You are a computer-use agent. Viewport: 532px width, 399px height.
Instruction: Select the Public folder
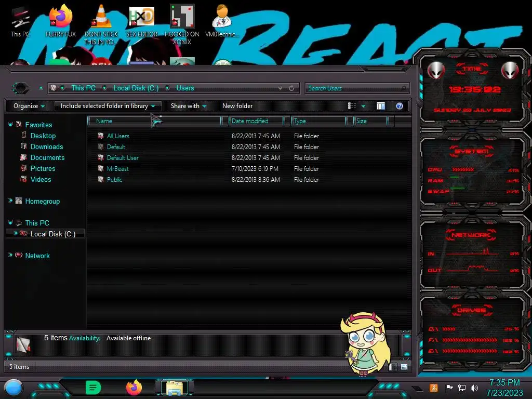114,179
